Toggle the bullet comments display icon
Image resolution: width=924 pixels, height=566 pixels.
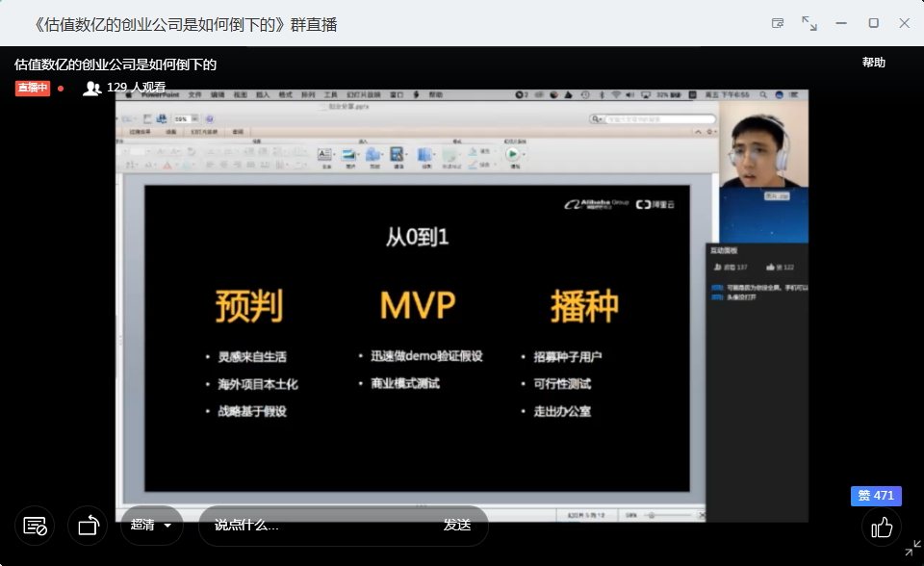point(36,526)
